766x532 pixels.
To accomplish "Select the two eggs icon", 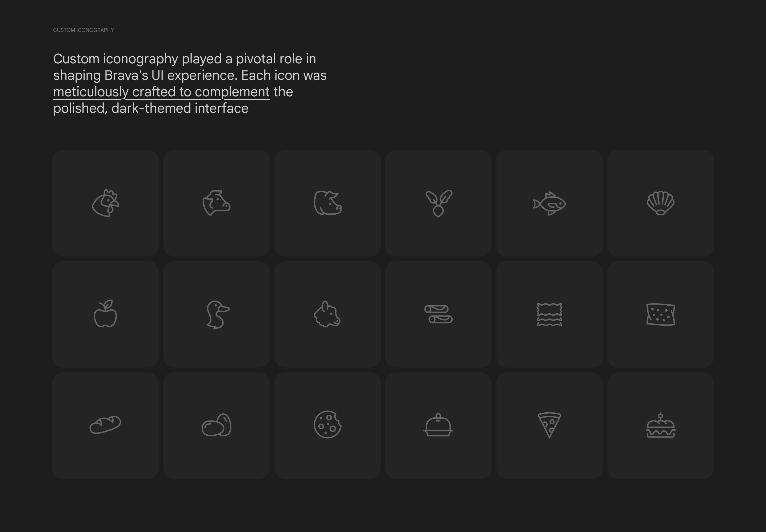I will [216, 425].
